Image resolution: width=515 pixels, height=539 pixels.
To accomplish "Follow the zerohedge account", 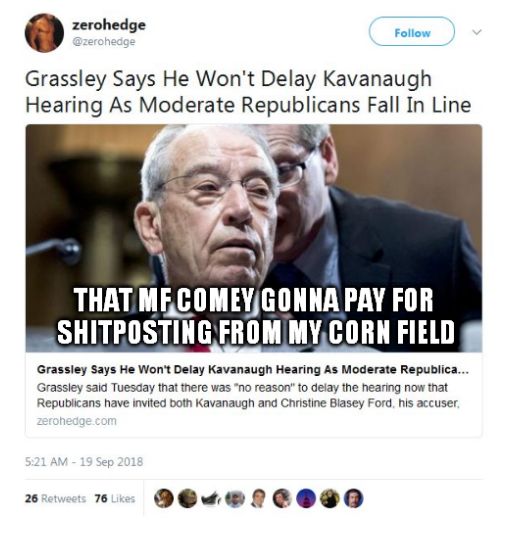I will tap(412, 32).
